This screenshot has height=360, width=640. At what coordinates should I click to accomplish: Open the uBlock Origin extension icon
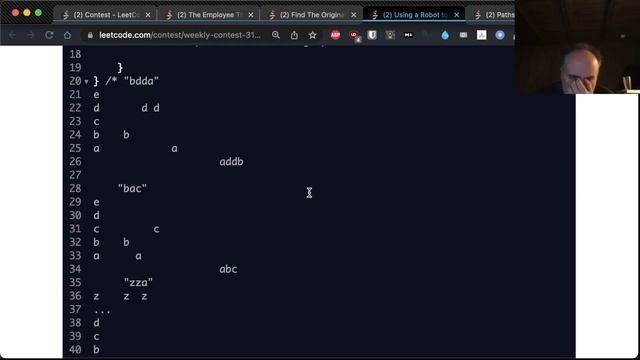point(354,36)
